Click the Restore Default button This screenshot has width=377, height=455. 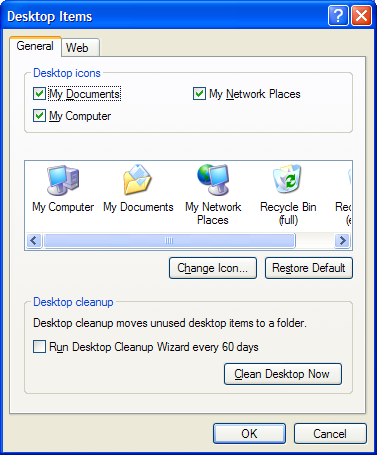pyautogui.click(x=309, y=268)
